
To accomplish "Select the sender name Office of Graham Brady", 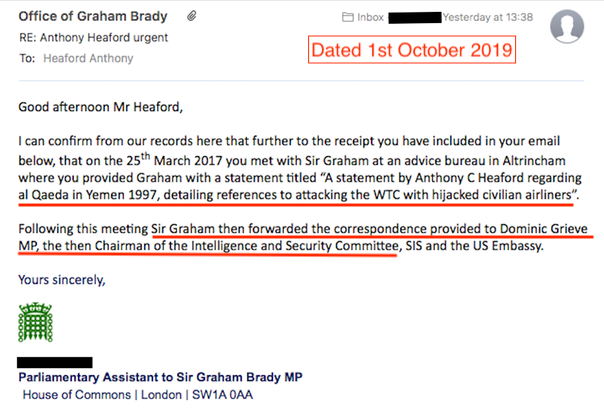I will (x=93, y=17).
